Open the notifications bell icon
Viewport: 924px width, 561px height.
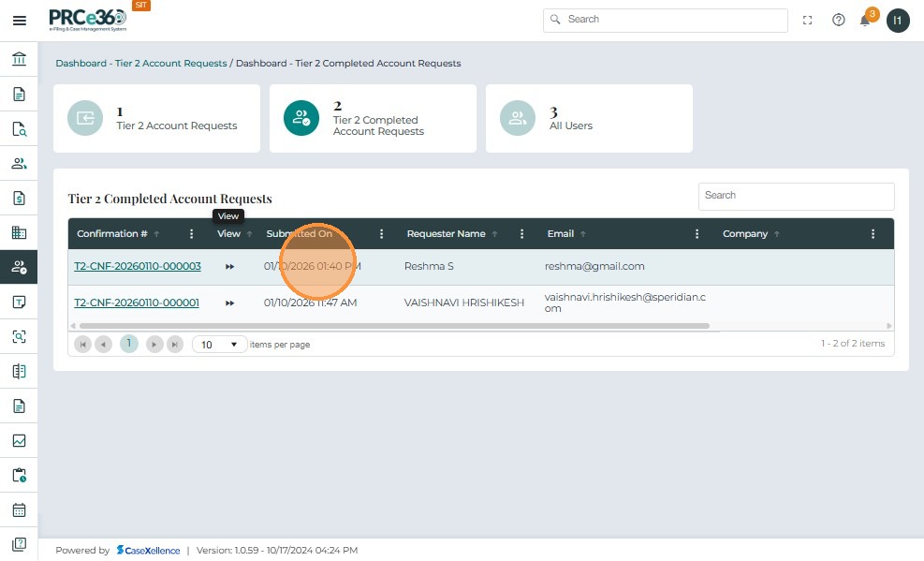pyautogui.click(x=865, y=21)
